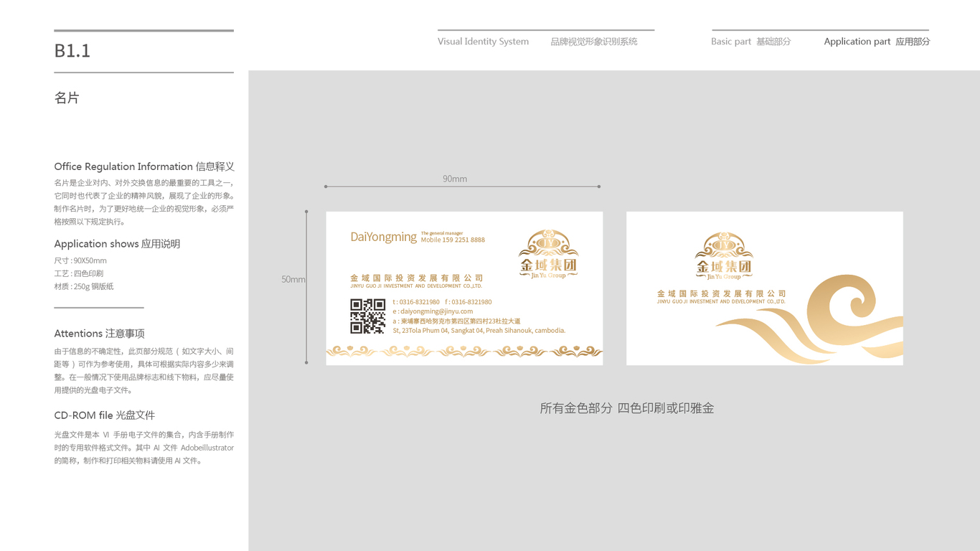Click the English company name on the front card
Viewport: 980px width, 551px height.
pyautogui.click(x=416, y=286)
